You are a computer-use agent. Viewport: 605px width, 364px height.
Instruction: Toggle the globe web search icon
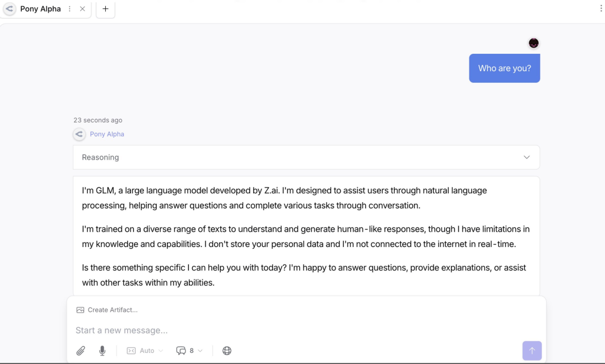coord(227,351)
